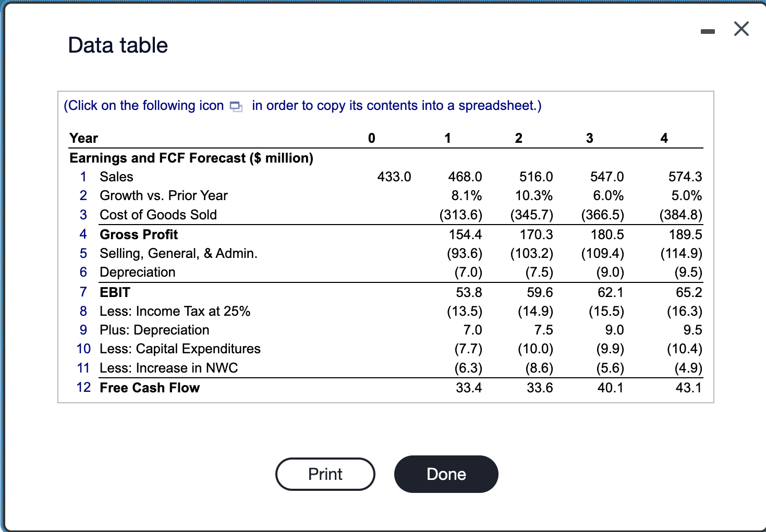
Task: Click Year 1 Sales value 468.0
Action: coord(465,177)
